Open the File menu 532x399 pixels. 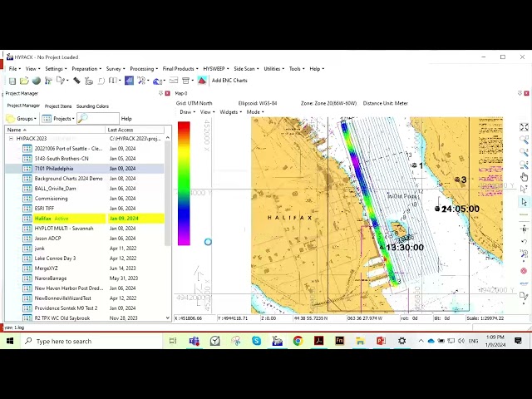click(x=15, y=68)
